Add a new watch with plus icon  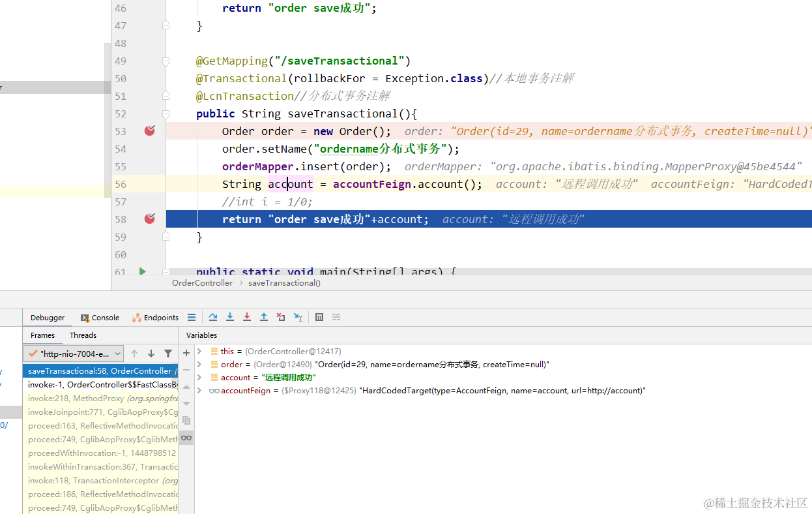coord(186,353)
